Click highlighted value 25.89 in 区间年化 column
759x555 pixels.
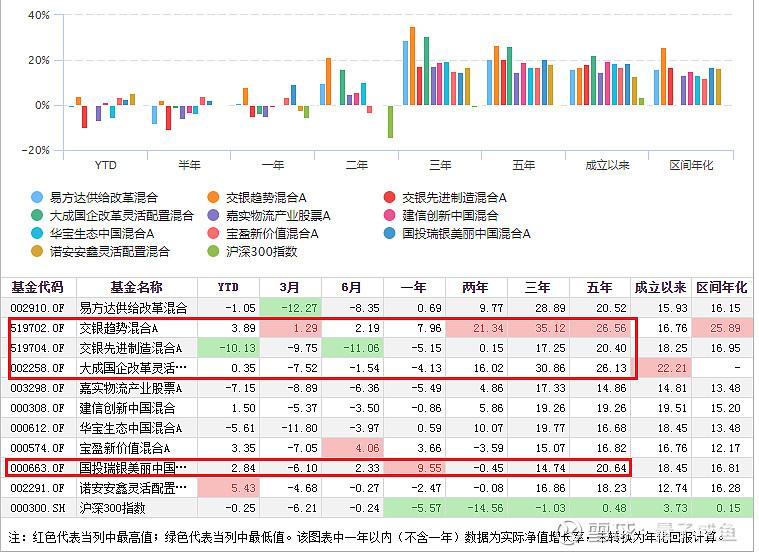(x=725, y=328)
